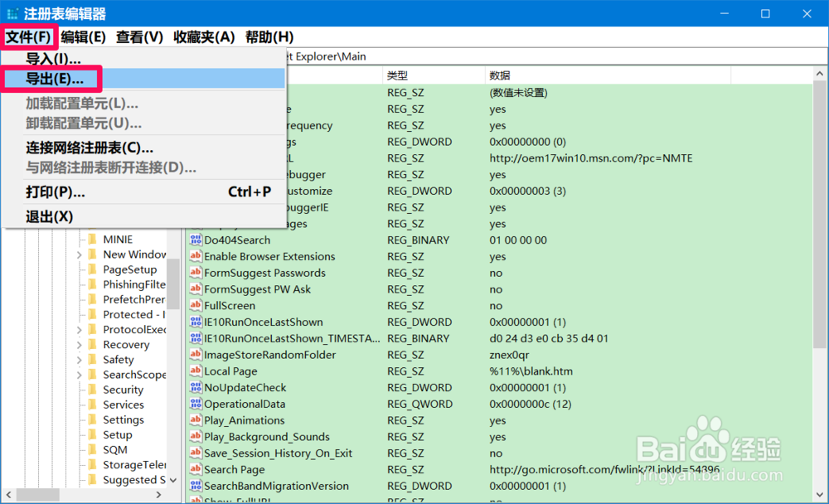This screenshot has width=829, height=504.
Task: Open the 文件(F) menu
Action: click(28, 37)
